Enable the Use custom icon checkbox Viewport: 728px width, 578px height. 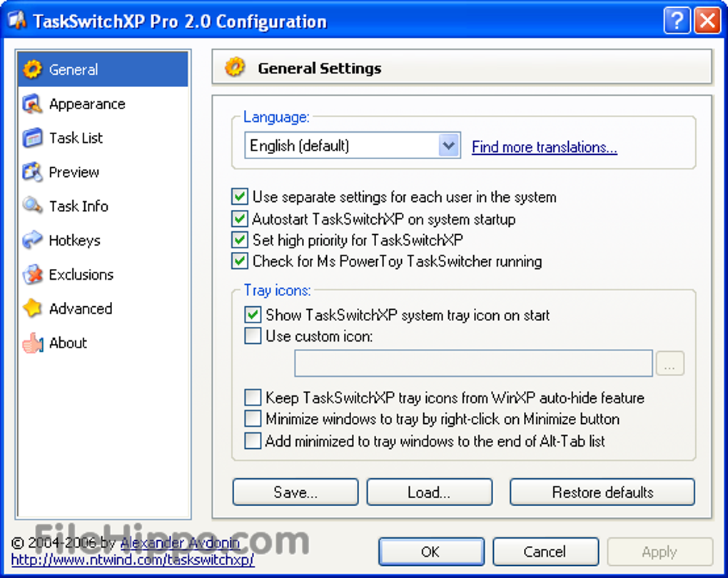coord(253,336)
